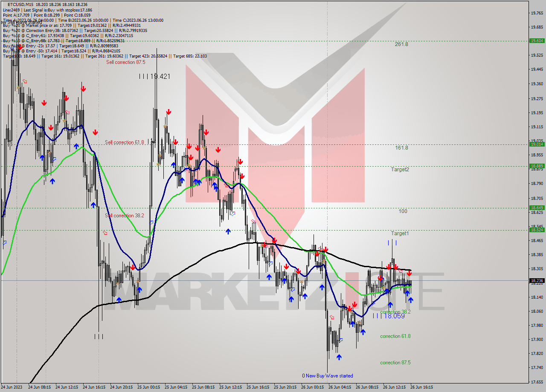Click the green 18.889 price tag
The width and height of the screenshot is (546, 392).
(537, 166)
